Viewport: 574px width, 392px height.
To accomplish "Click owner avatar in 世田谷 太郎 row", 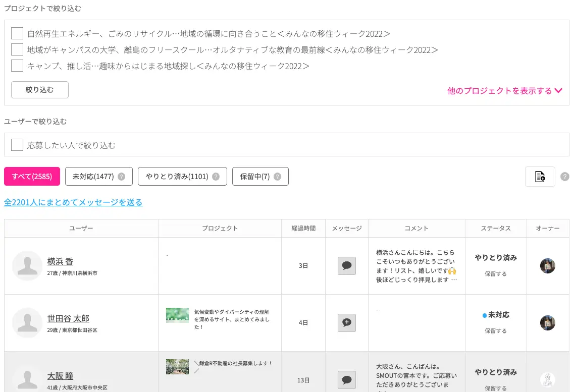I will tap(548, 323).
